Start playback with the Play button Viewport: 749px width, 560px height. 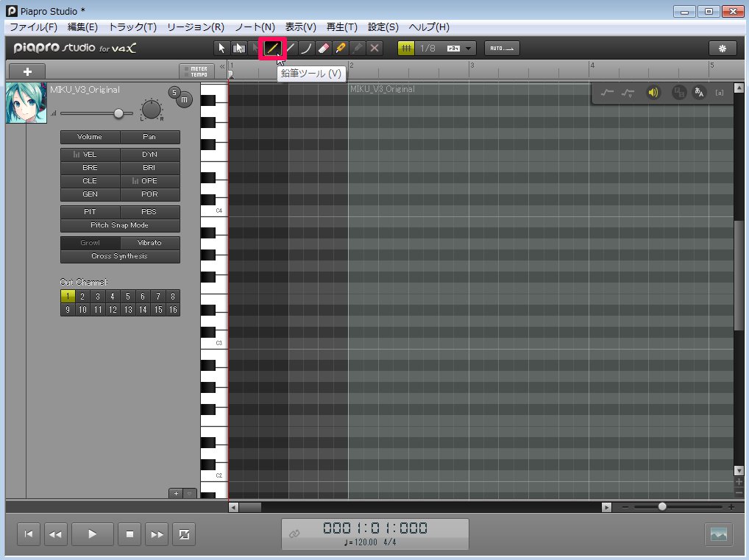coord(92,534)
